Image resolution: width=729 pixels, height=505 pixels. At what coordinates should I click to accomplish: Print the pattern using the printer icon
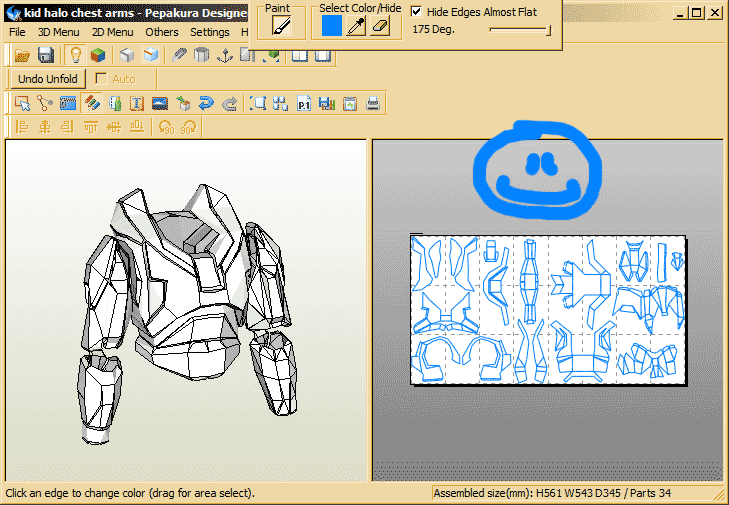373,103
